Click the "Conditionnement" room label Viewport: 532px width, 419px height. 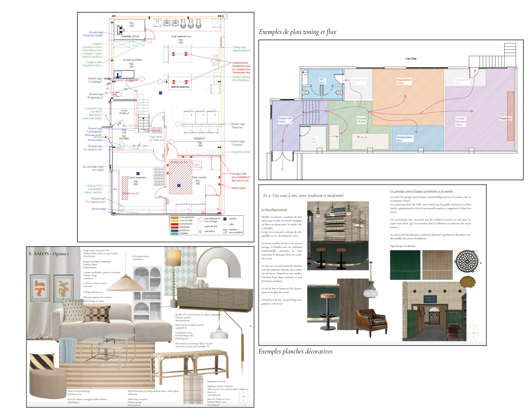137,177
